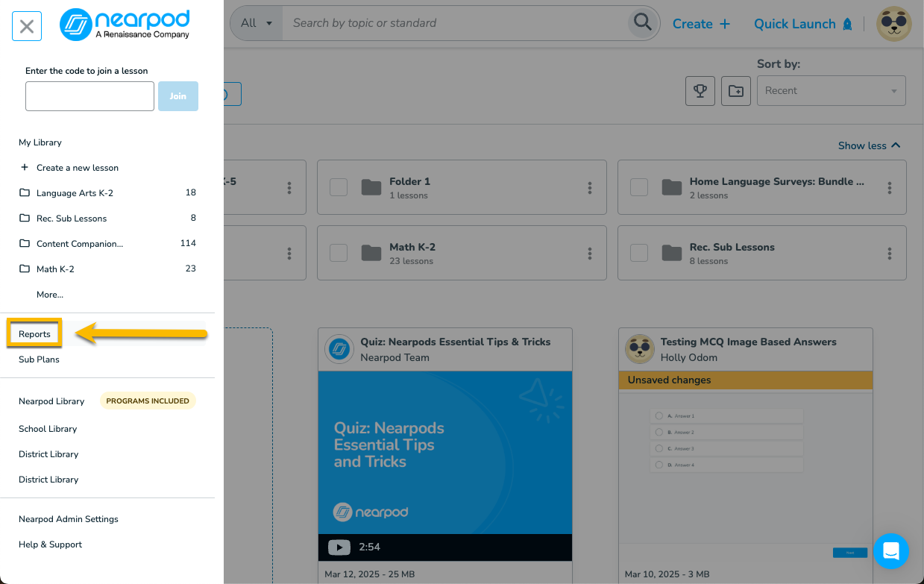
Task: Expand the Sort by Recent dropdown
Action: (x=831, y=90)
